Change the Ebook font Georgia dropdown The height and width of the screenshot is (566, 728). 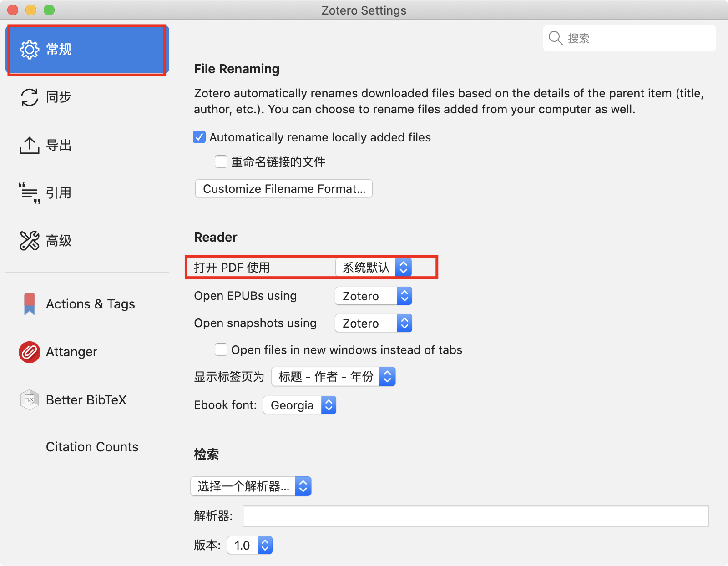click(299, 405)
